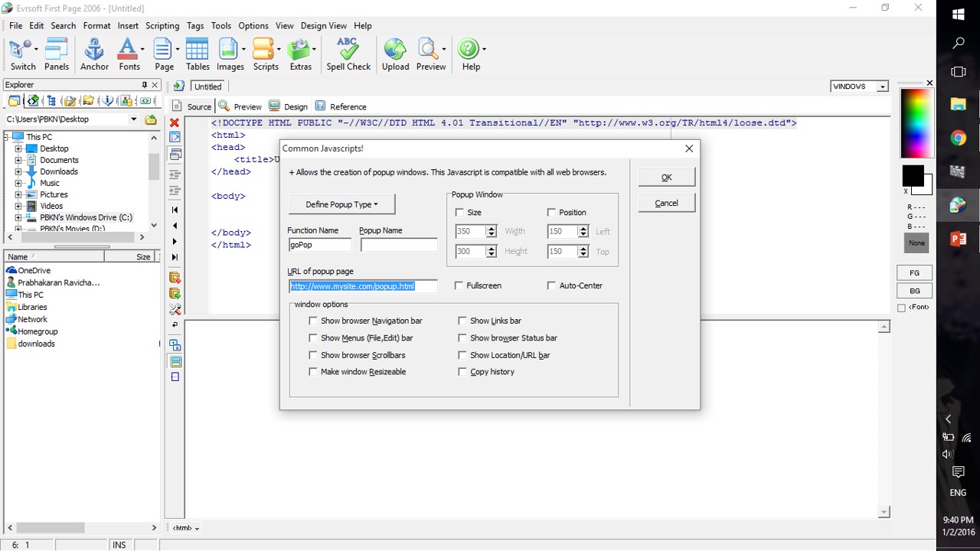This screenshot has width=980, height=551.
Task: Enable the Fullscreen checkbox
Action: [x=459, y=285]
